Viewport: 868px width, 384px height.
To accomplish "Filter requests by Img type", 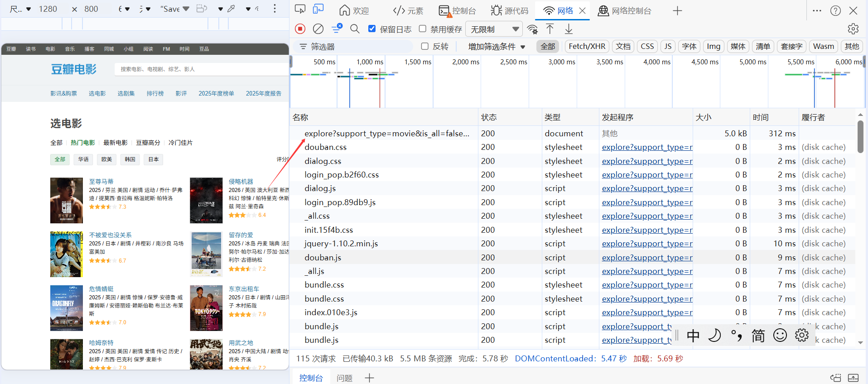I will coord(713,46).
